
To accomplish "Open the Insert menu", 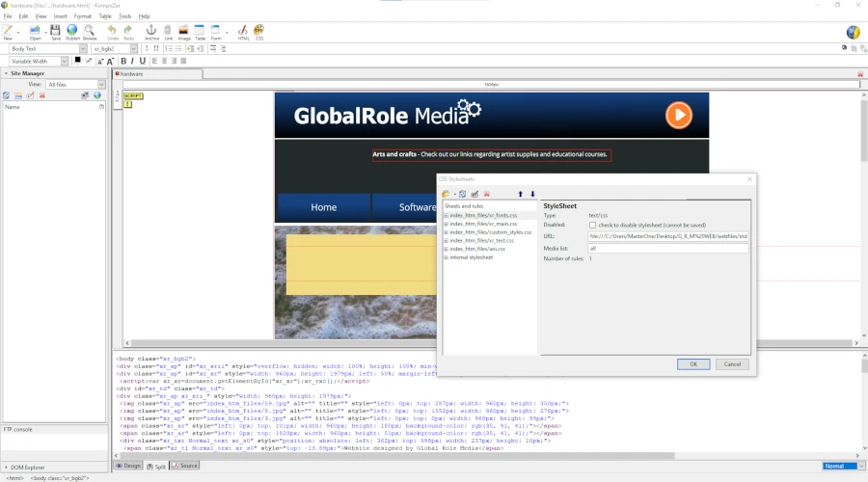I will pyautogui.click(x=61, y=16).
